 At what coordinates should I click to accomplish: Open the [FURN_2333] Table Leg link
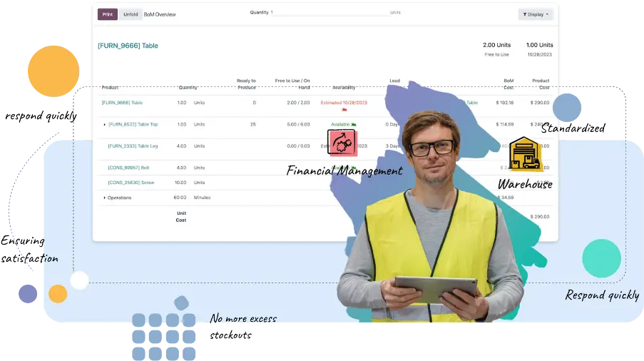(x=133, y=146)
